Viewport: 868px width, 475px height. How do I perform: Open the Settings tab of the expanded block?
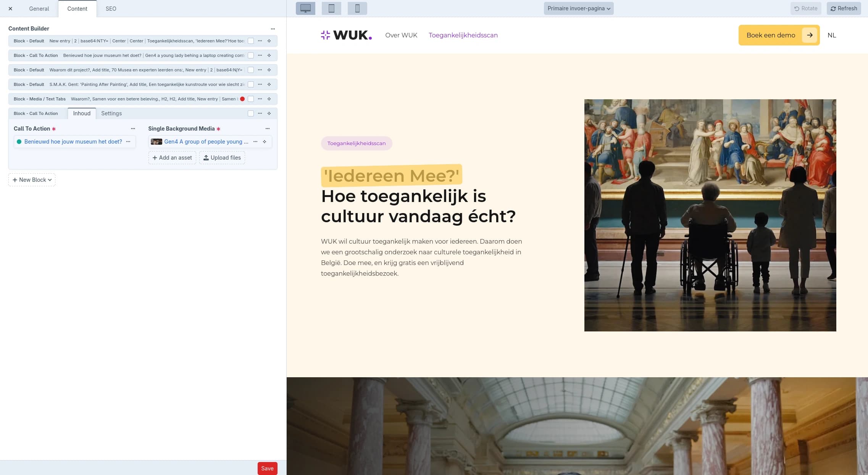111,113
